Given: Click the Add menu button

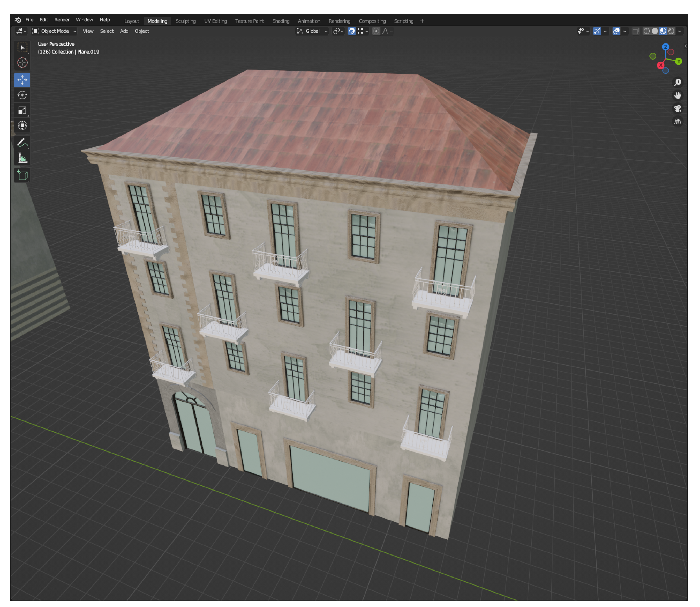Looking at the screenshot, I should (124, 31).
